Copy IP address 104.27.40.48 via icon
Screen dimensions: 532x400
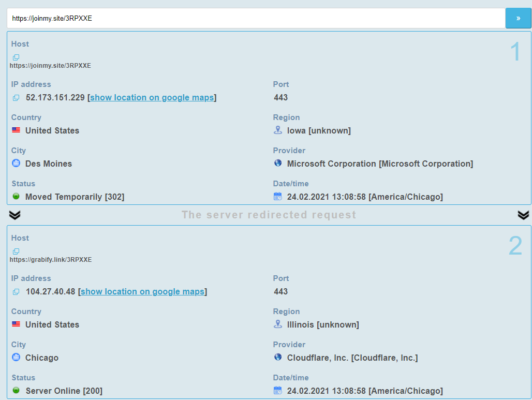pos(16,292)
